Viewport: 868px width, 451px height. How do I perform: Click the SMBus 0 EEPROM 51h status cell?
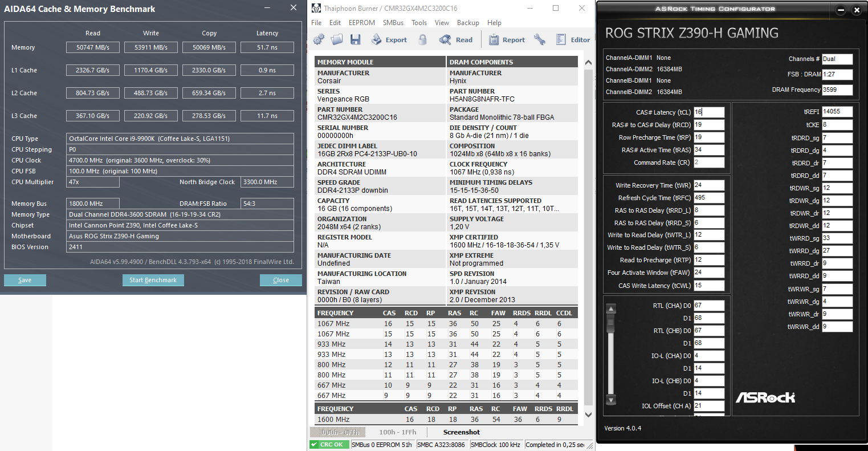[x=382, y=445]
